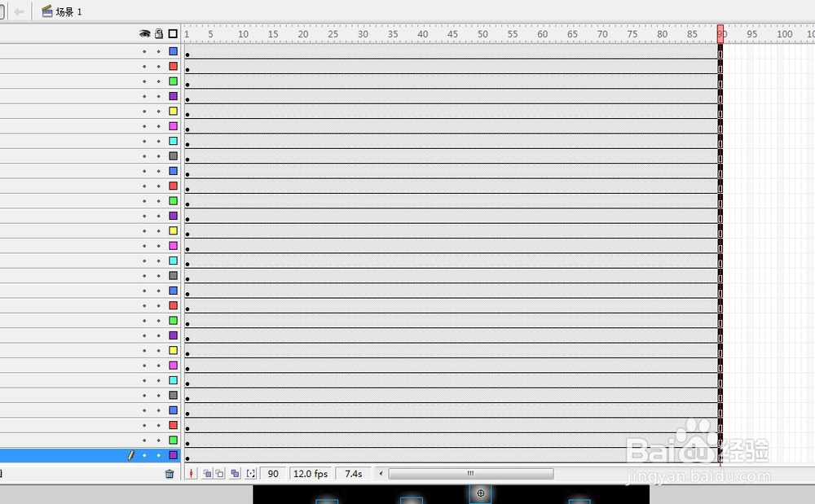Enable Onion Skin Outlines button

point(220,473)
